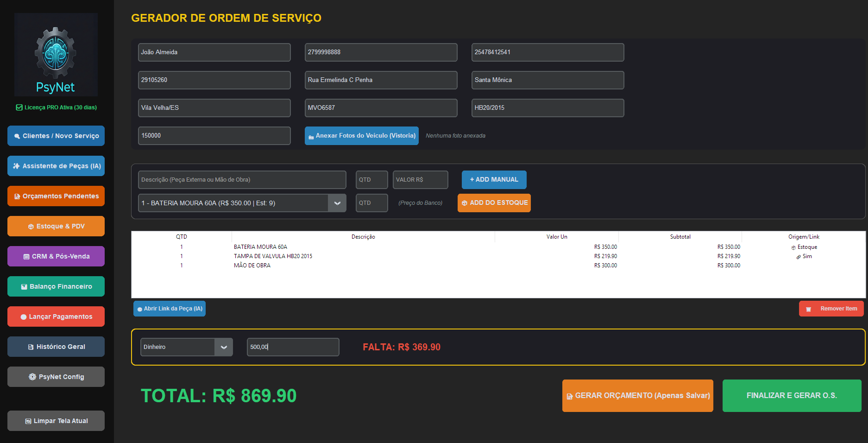Click the gear icon beside PsyNet Config

(x=32, y=377)
